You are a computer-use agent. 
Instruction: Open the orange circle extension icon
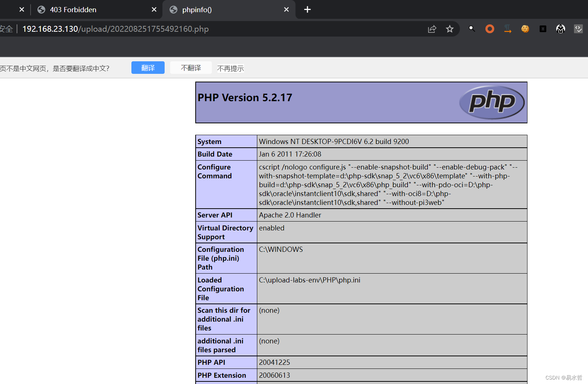tap(490, 29)
